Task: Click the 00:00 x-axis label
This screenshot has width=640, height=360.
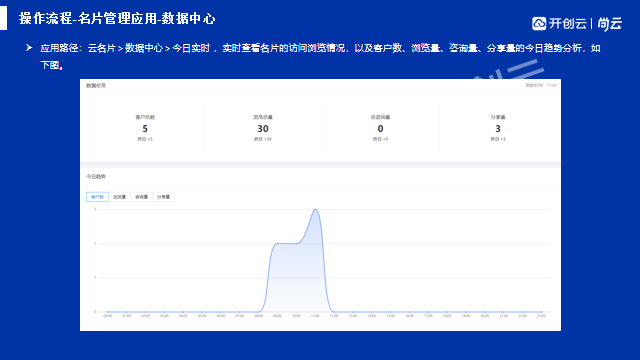Action: click(x=108, y=316)
